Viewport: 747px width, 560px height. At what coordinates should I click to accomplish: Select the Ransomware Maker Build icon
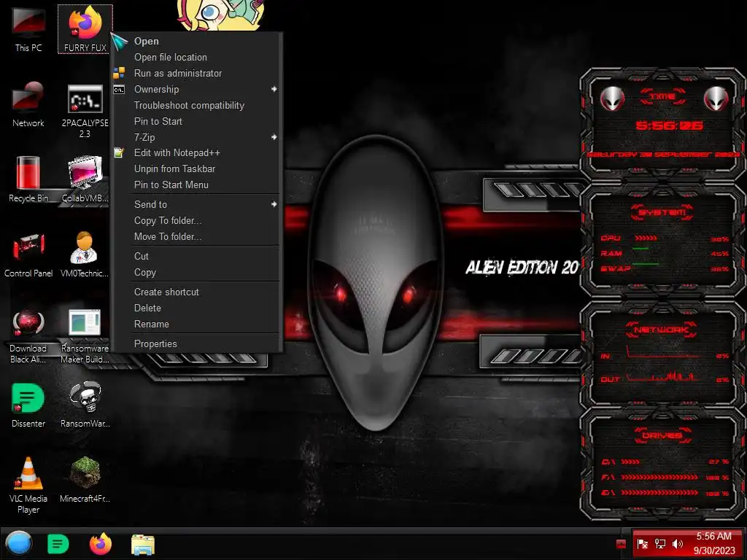pyautogui.click(x=85, y=336)
